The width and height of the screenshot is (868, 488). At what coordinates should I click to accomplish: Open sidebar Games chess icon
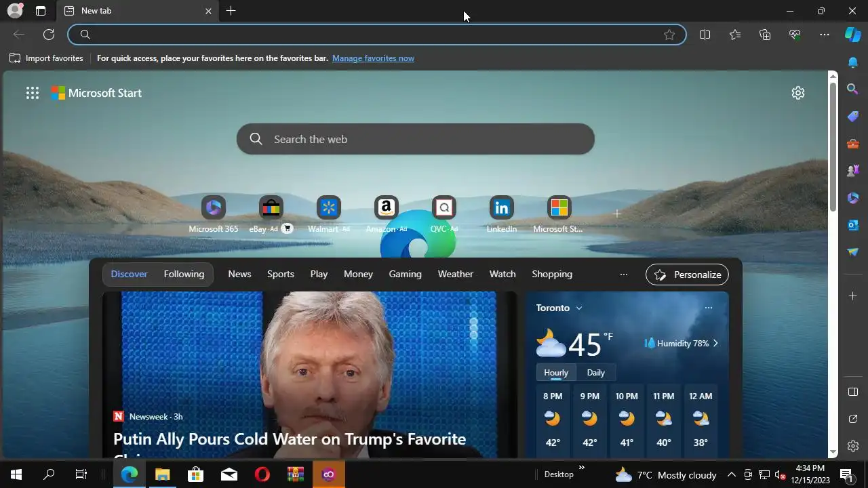coord(853,171)
